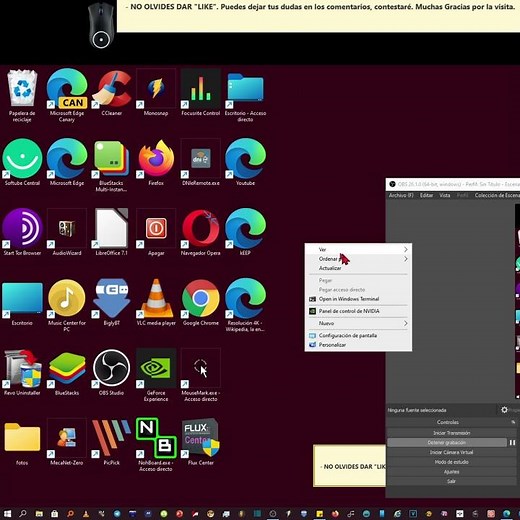Screen dimensions: 520x520
Task: Select Open in Windows Terminal
Action: pos(358,299)
